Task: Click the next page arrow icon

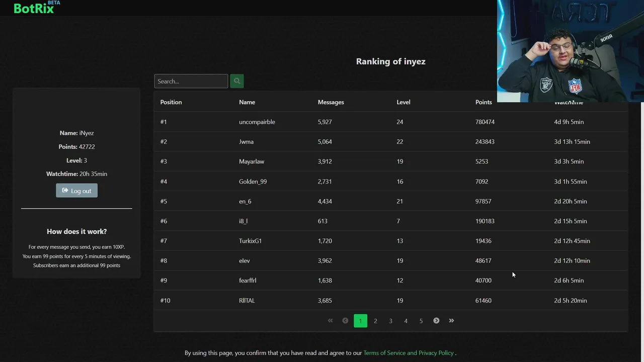Action: [436, 321]
